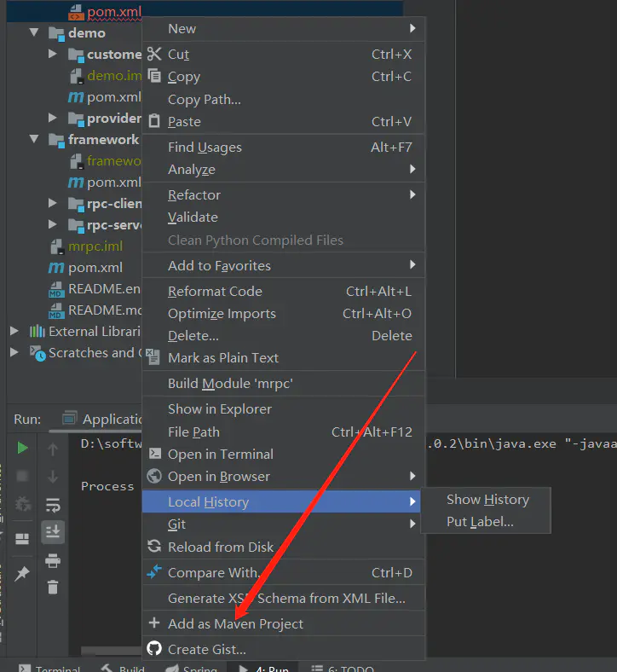Click the trash Clear All icon

tap(53, 587)
